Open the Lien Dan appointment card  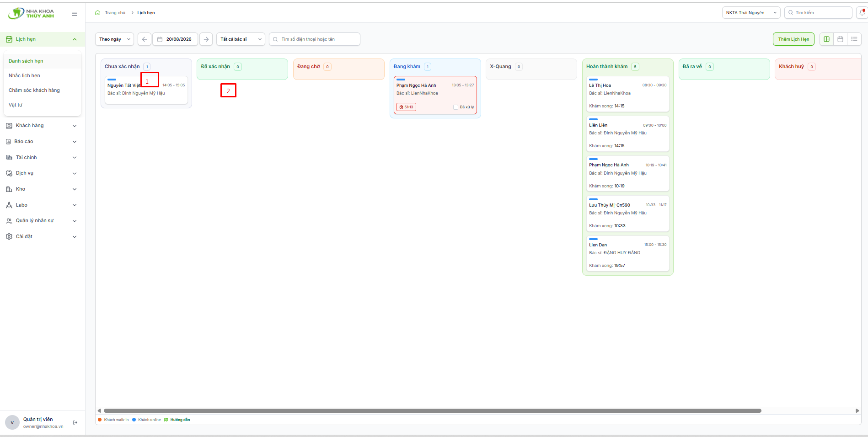(627, 254)
